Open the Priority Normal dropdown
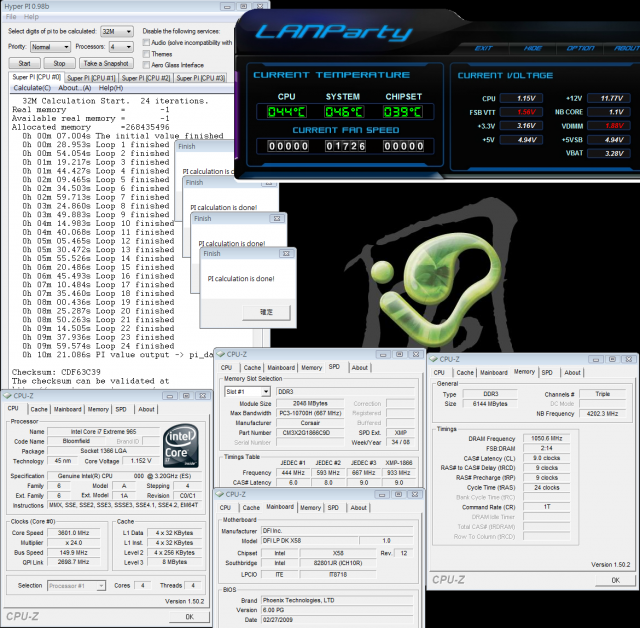Viewport: 641px width, 628px height. pyautogui.click(x=51, y=47)
